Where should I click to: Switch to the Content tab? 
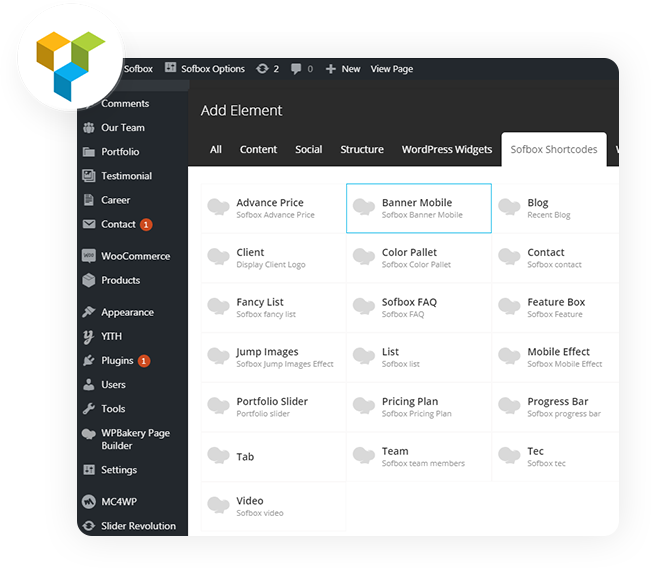[x=258, y=150]
